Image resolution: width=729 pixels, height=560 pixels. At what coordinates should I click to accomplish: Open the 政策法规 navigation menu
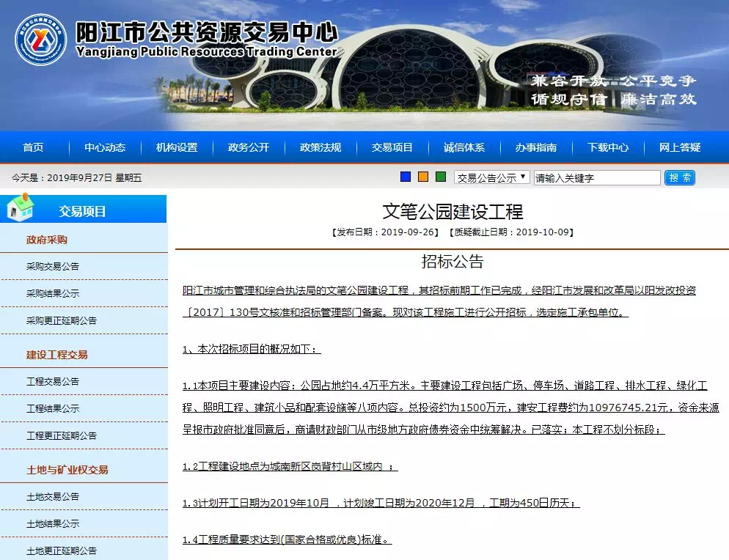pos(320,147)
